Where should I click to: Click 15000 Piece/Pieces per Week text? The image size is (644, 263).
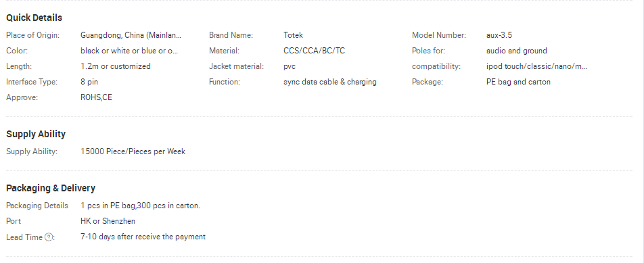click(x=133, y=151)
